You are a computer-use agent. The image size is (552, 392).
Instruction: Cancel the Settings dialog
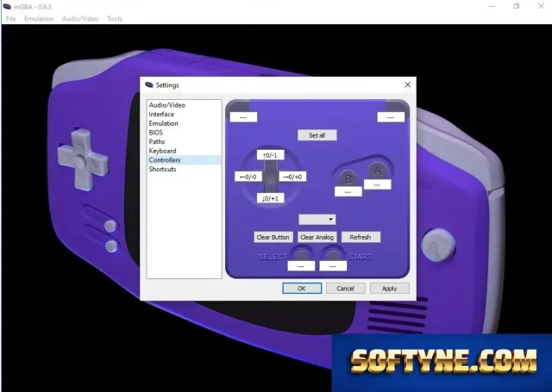[x=345, y=289]
